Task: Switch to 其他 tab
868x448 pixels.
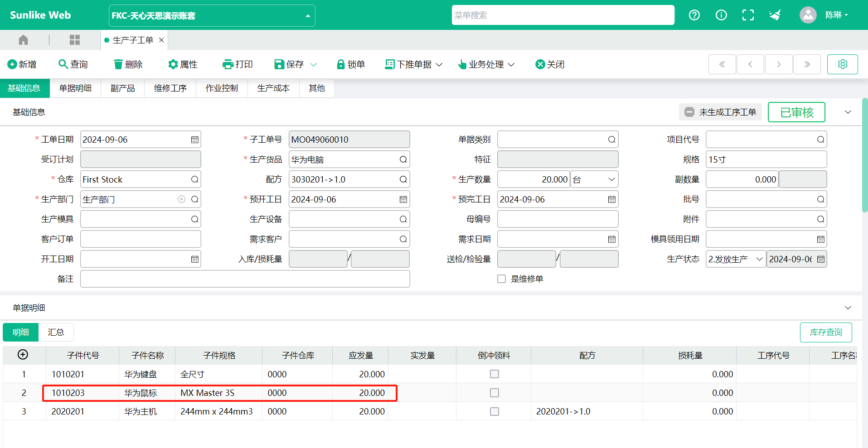Action: 317,88
